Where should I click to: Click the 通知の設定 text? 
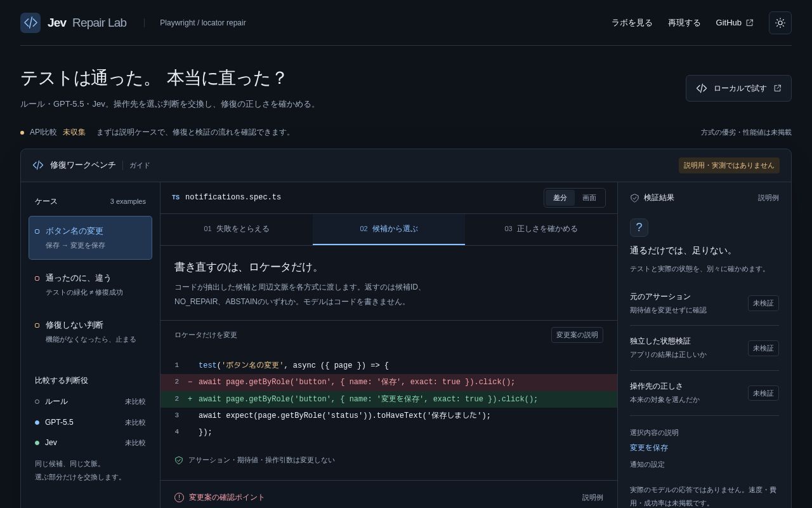click(x=647, y=464)
